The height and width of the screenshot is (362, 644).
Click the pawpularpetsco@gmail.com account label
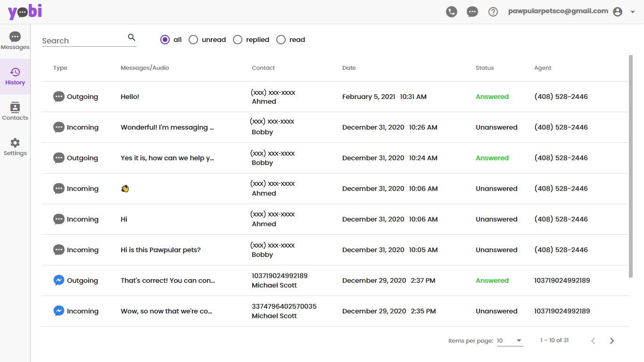point(558,11)
